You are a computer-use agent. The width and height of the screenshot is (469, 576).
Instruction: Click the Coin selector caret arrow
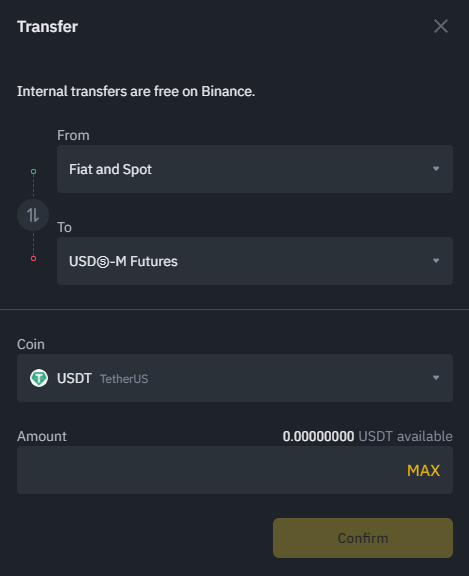pos(436,378)
